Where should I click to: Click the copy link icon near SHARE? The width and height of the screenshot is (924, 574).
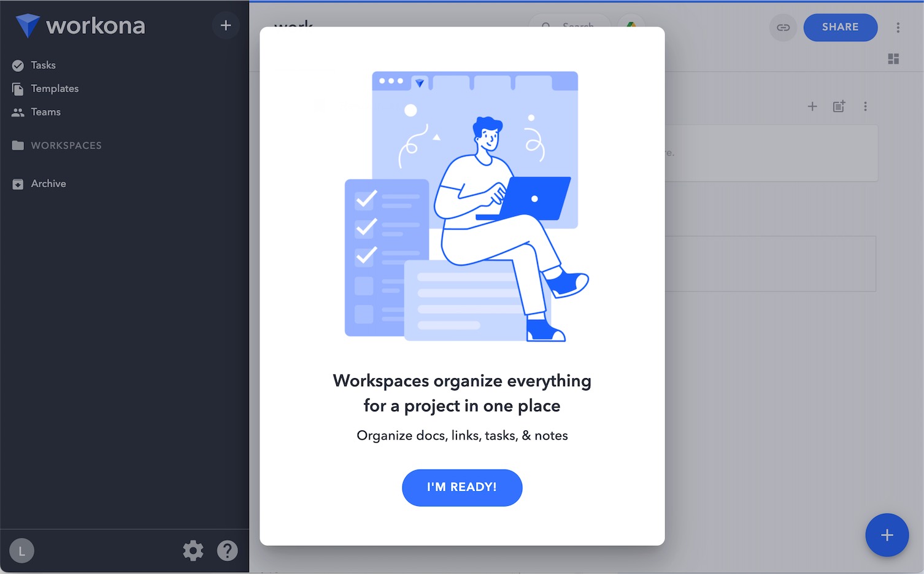tap(783, 28)
